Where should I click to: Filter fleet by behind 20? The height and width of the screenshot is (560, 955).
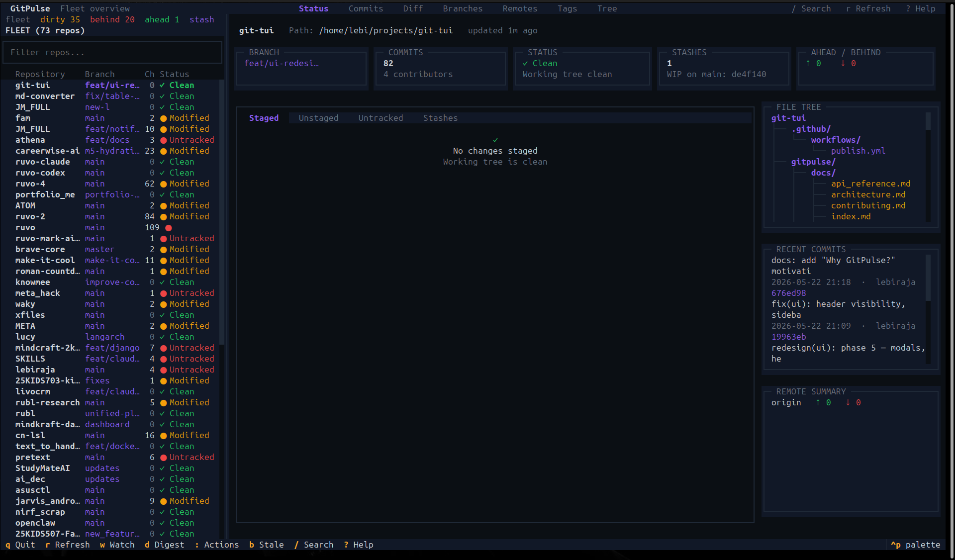pos(112,19)
